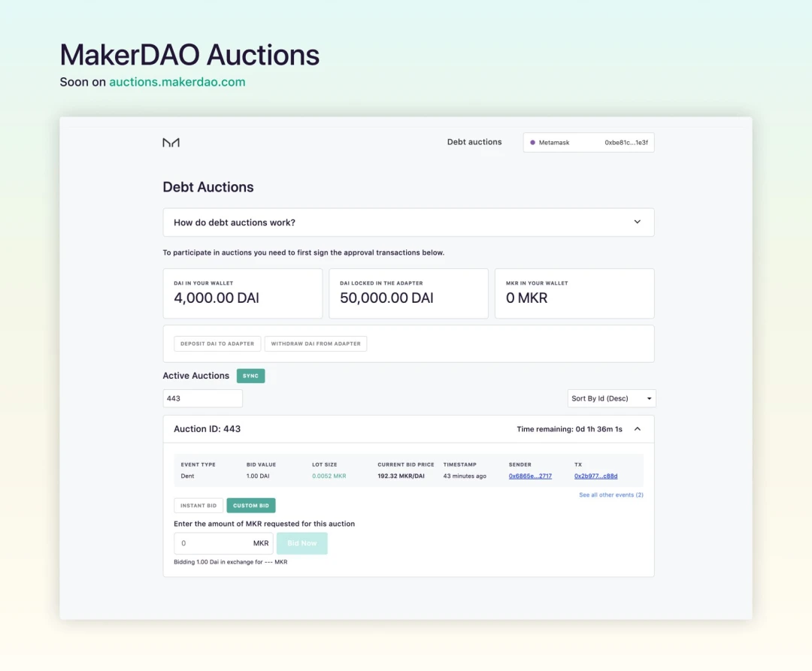Open sender address 0x6865e...2717 link
The image size is (812, 671).
[x=530, y=476]
